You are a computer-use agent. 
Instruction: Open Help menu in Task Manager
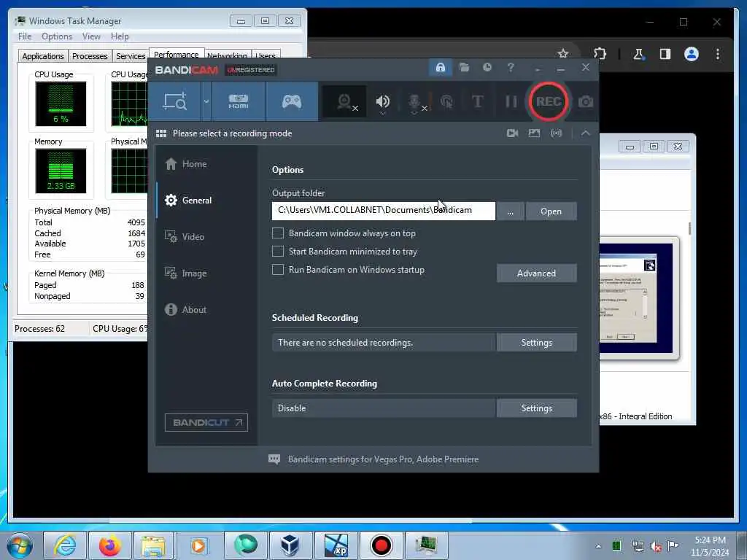[120, 36]
